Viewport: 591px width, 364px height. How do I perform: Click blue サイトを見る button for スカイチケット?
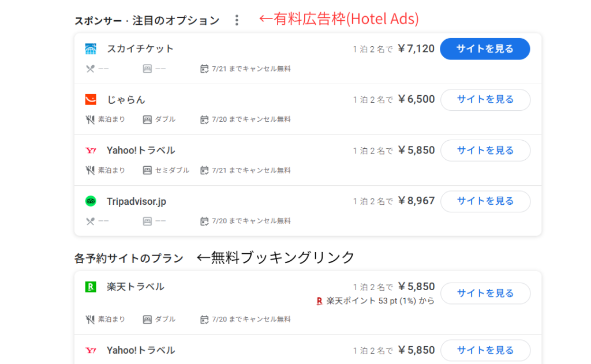click(485, 49)
